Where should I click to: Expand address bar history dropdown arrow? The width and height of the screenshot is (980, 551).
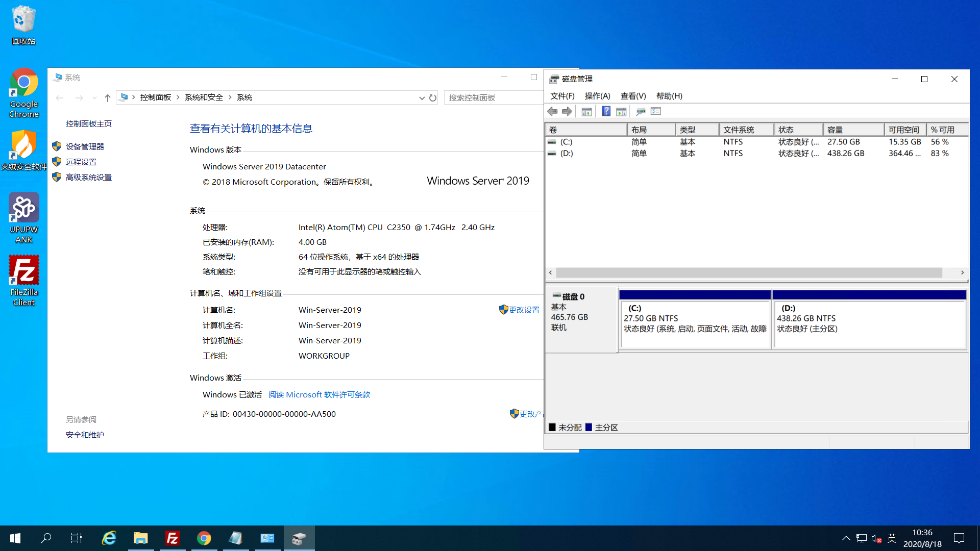click(422, 97)
